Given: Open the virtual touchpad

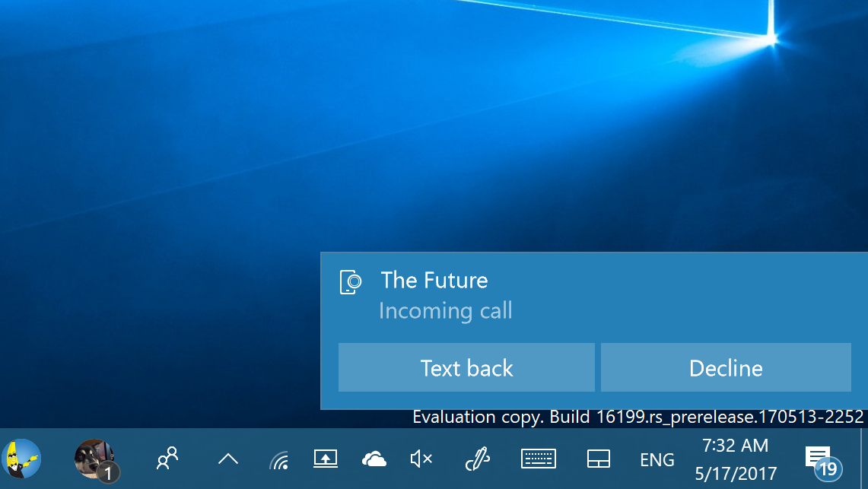Looking at the screenshot, I should point(599,459).
